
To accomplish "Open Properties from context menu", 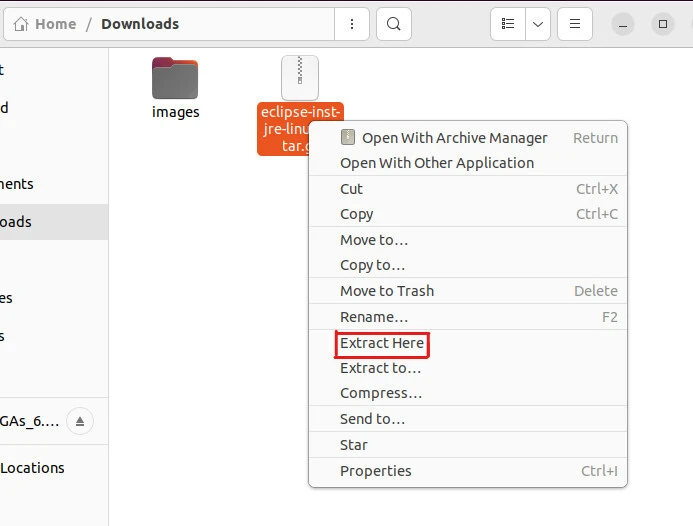I will click(x=375, y=471).
